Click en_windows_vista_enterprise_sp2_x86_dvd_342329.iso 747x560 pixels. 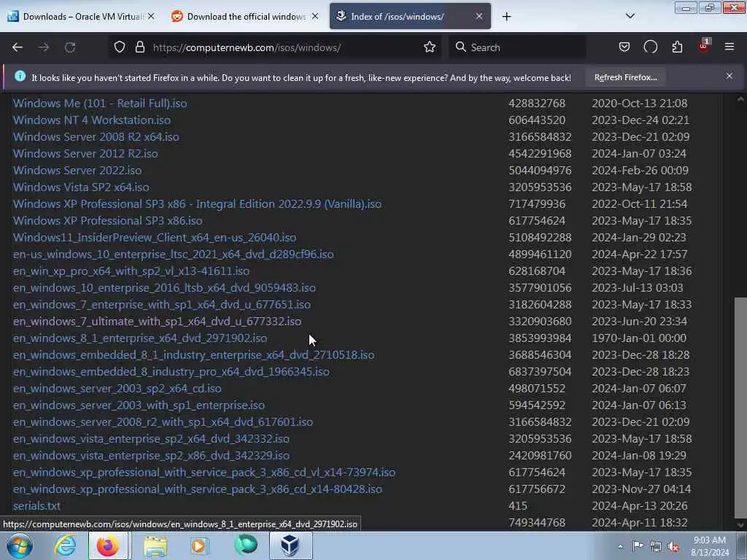pyautogui.click(x=151, y=456)
